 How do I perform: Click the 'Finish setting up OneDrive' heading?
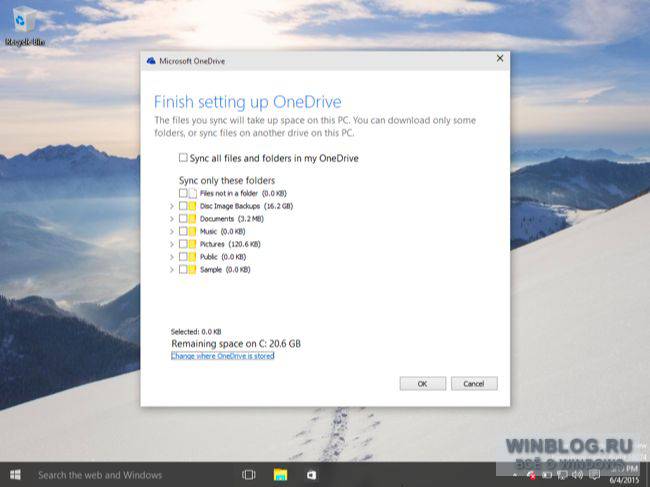pos(247,102)
